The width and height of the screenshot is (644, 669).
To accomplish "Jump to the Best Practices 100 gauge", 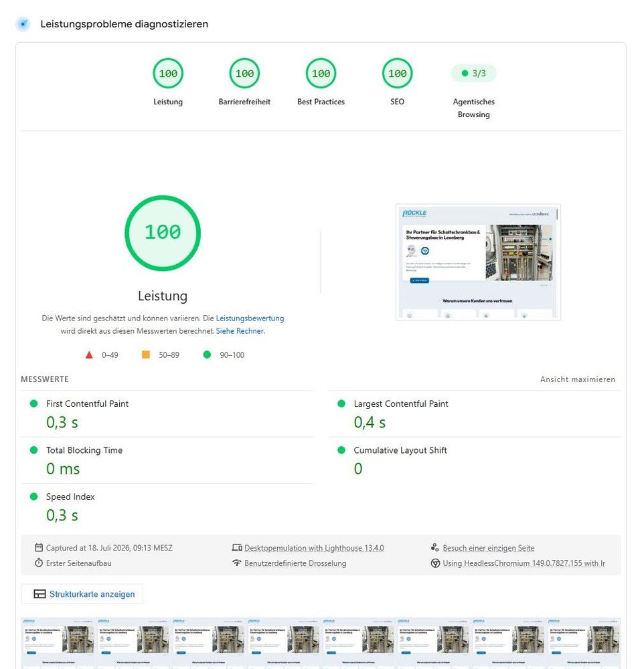I will (x=321, y=74).
